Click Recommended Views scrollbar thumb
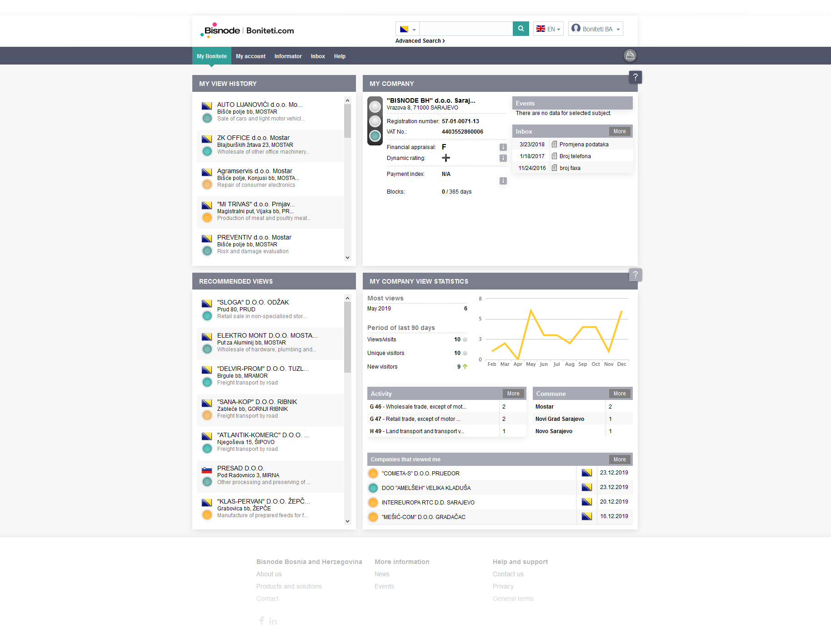The height and width of the screenshot is (644, 831). (347, 337)
